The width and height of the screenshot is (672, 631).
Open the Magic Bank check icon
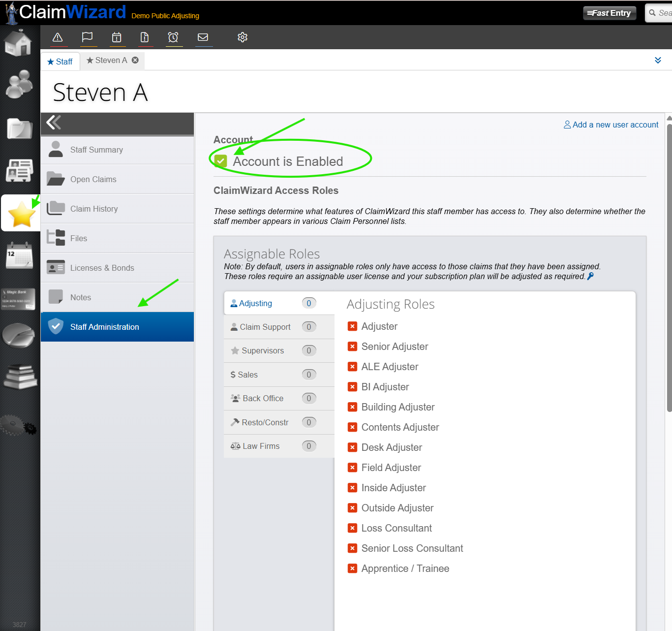click(18, 299)
